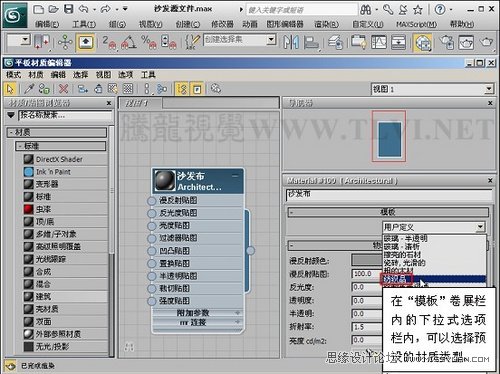Open a file using the folder icon
This screenshot has width=500, height=374.
point(53,9)
